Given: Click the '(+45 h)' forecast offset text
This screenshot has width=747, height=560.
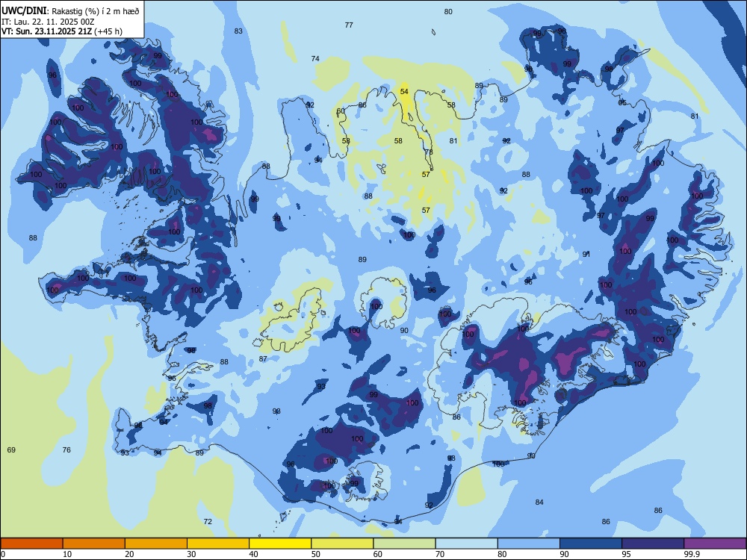Looking at the screenshot, I should [108, 31].
